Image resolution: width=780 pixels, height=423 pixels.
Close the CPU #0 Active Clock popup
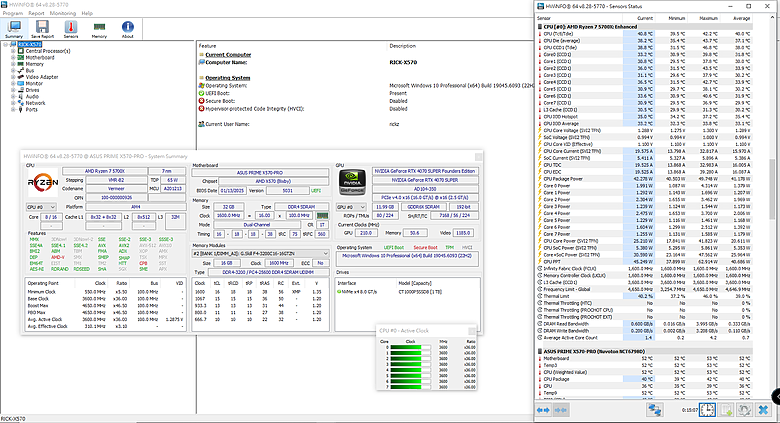[x=472, y=331]
